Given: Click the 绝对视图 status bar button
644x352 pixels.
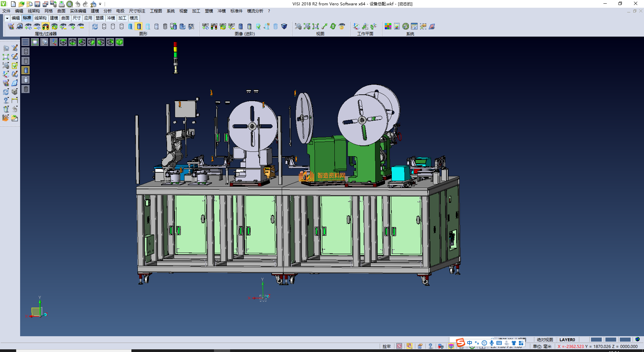Looking at the screenshot, I should click(545, 340).
